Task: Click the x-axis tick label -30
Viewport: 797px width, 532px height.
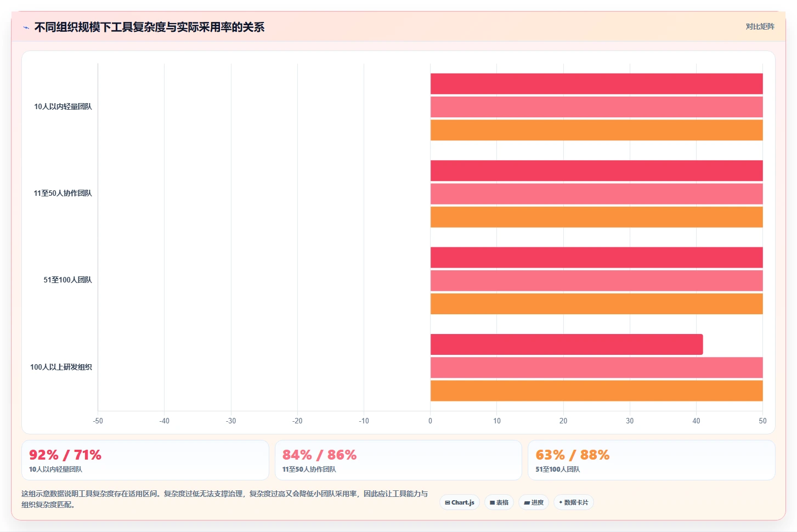Action: coord(231,421)
